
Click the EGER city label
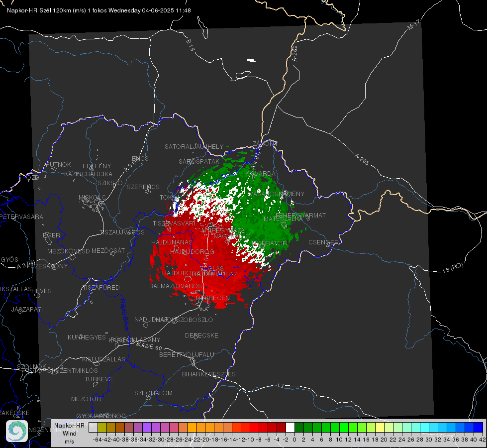click(52, 235)
